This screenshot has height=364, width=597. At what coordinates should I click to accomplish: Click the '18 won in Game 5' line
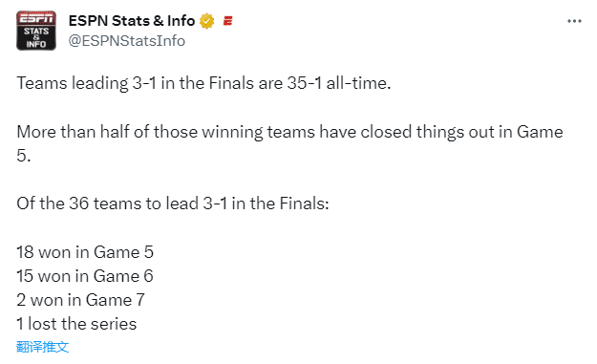pyautogui.click(x=85, y=252)
